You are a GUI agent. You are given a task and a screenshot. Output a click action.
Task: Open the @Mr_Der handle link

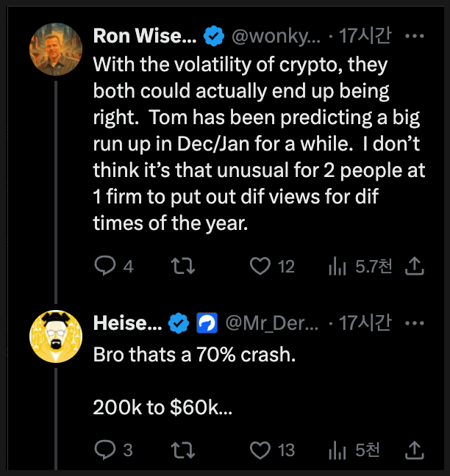(271, 322)
